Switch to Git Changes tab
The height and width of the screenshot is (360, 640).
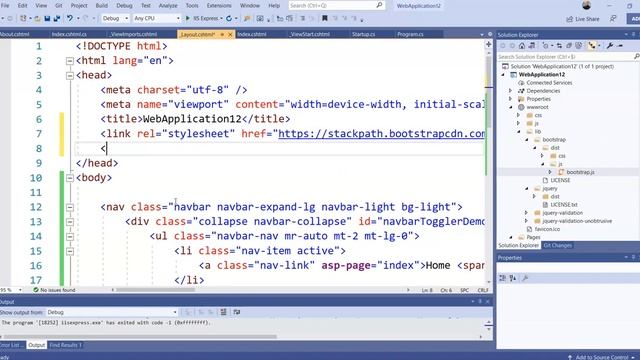pos(558,245)
